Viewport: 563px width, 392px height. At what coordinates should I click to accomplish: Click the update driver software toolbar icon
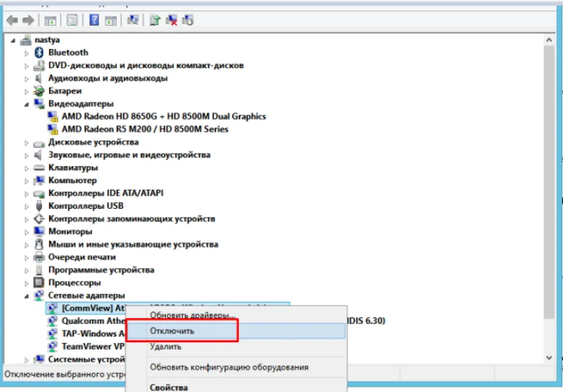155,20
